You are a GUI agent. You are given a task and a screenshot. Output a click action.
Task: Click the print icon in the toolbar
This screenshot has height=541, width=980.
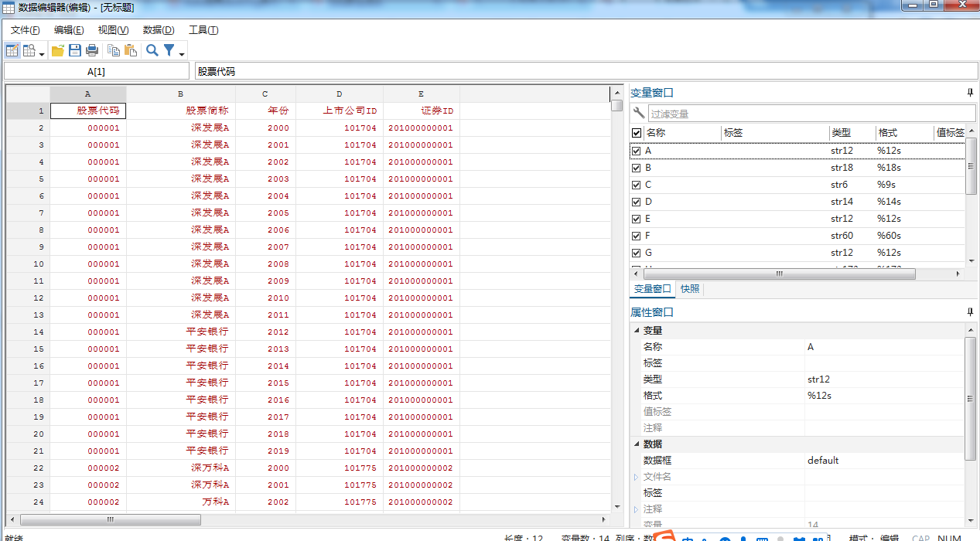[x=92, y=51]
